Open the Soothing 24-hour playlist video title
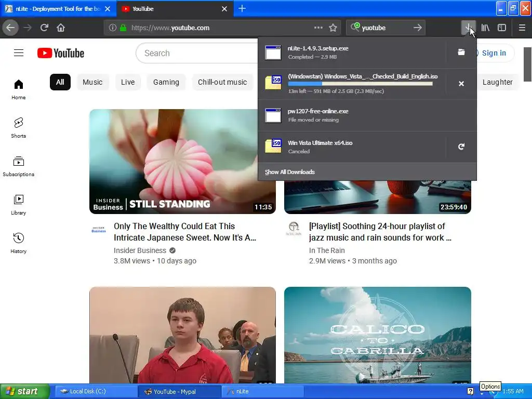532x399 pixels. coord(380,232)
